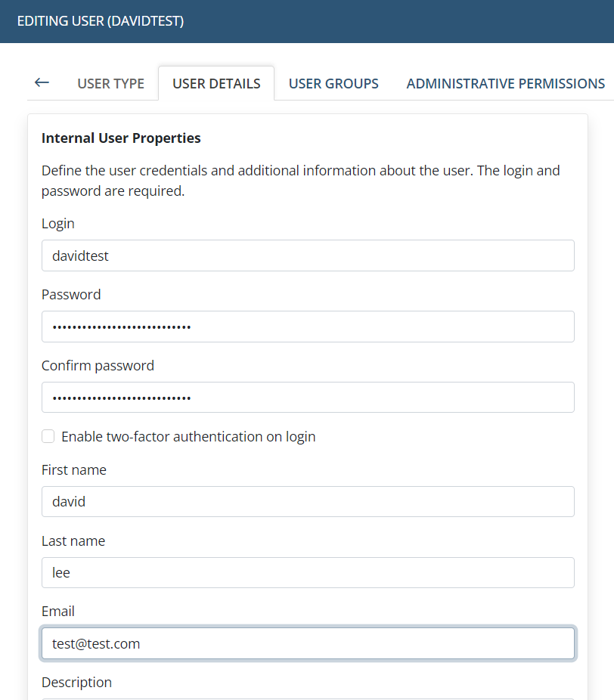Click the Email field showing test@test.com

tap(308, 644)
